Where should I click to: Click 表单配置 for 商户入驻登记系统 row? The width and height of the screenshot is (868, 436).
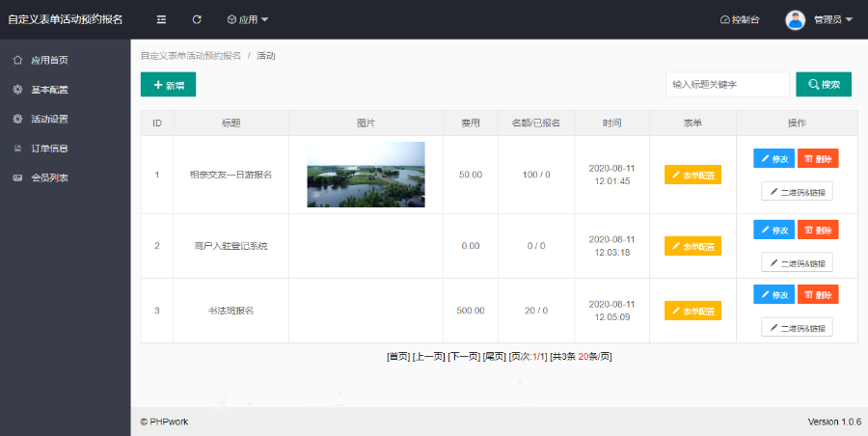coord(692,246)
